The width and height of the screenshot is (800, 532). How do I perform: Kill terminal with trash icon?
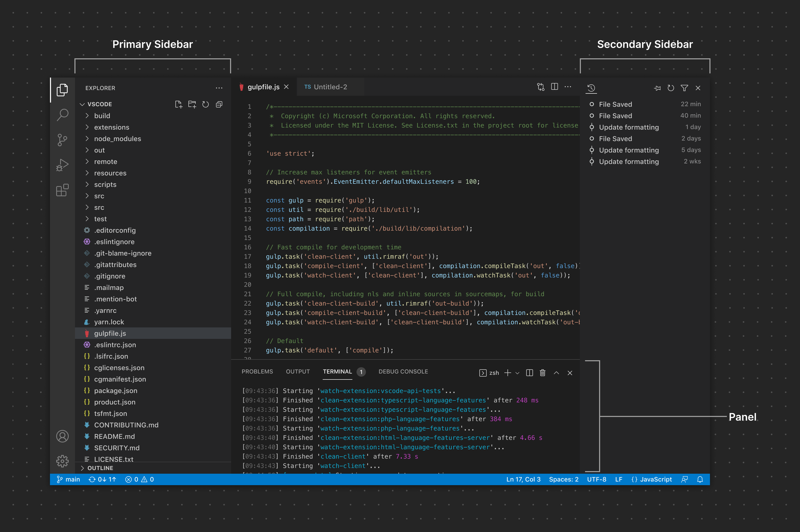(x=543, y=373)
